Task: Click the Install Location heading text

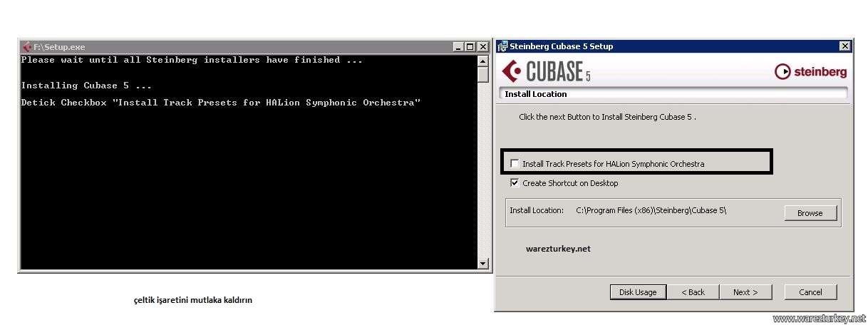Action: tap(536, 94)
